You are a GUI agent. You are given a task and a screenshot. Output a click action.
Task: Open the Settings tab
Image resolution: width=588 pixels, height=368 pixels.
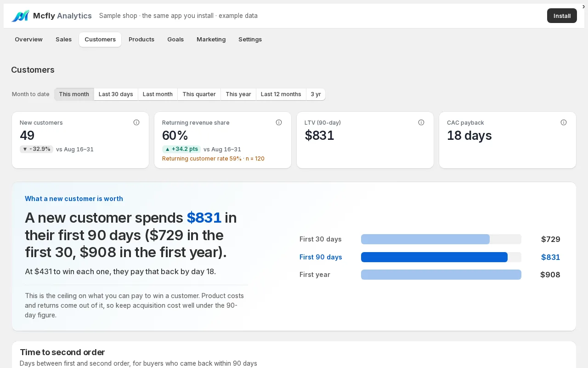click(250, 40)
